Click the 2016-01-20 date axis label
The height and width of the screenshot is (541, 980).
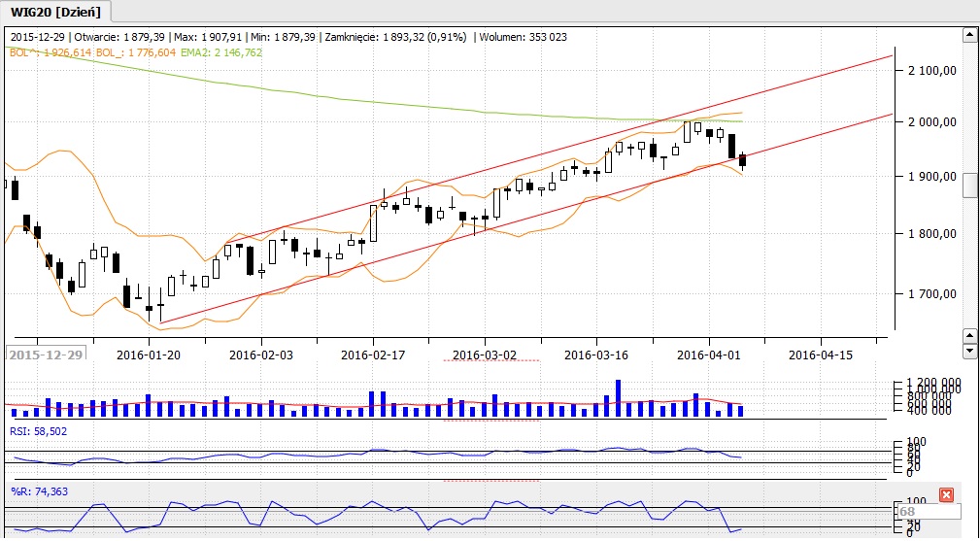pos(149,355)
